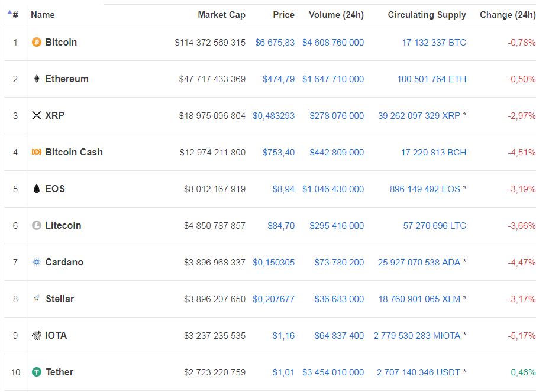Sort table by Price column header
Image resolution: width=536 pixels, height=392 pixels.
pos(284,15)
